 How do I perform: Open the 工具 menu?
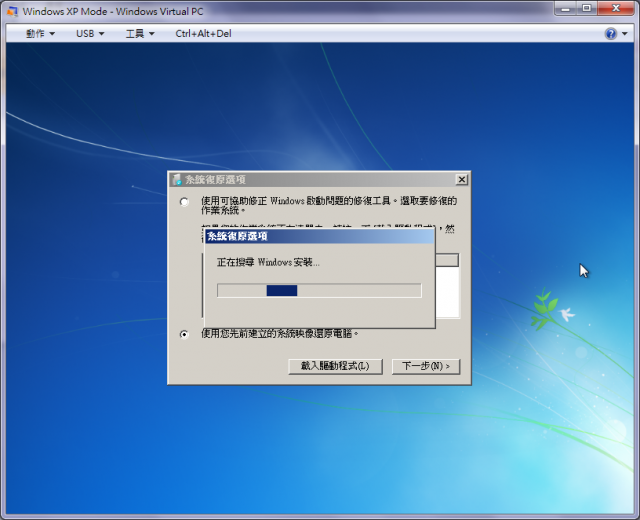pos(140,33)
